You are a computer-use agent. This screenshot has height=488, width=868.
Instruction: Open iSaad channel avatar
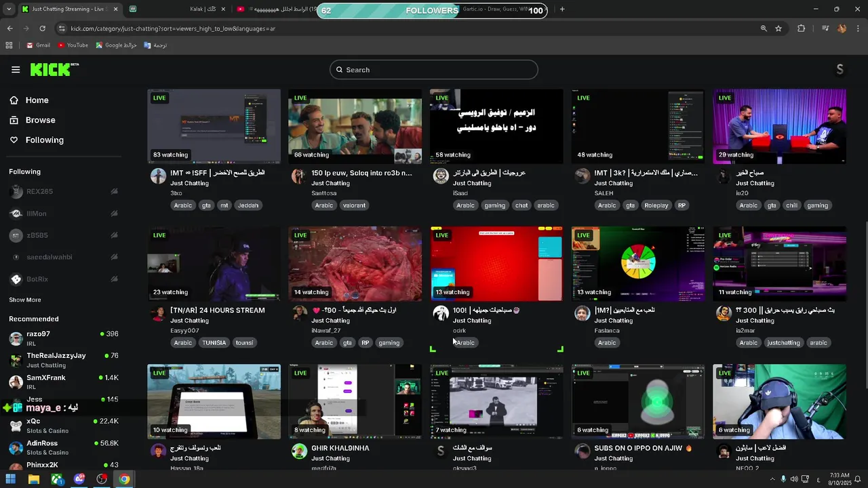pos(441,176)
